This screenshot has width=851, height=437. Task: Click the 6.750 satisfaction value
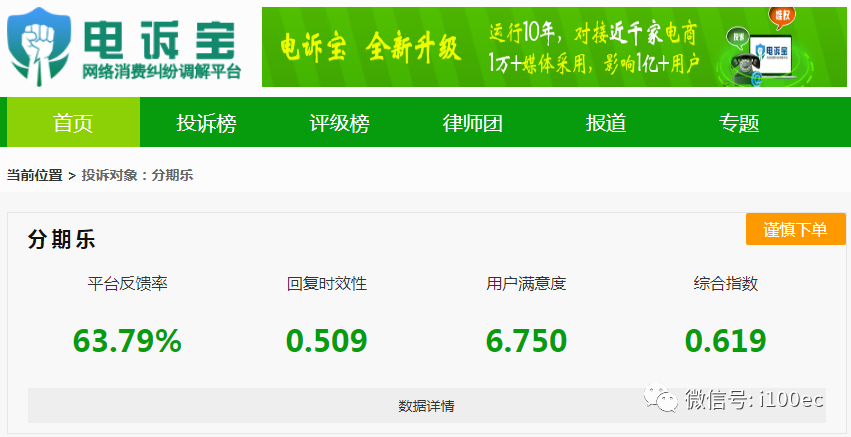(526, 340)
